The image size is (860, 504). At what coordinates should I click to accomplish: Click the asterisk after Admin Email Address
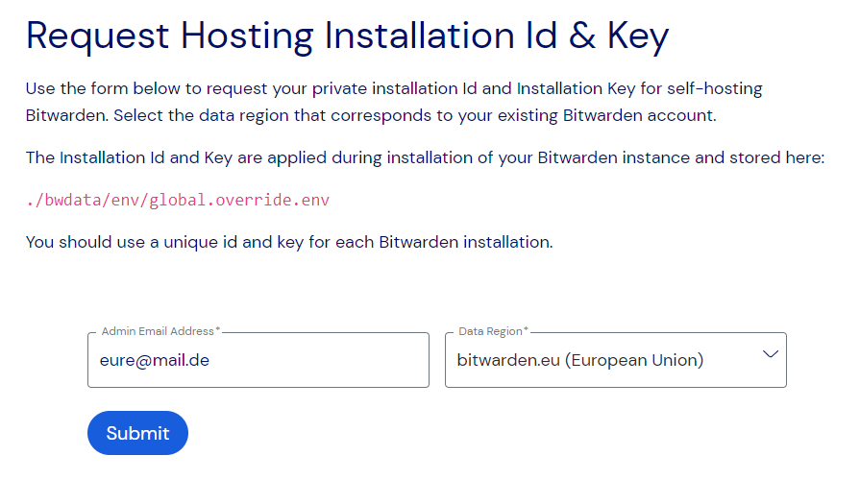(x=218, y=331)
